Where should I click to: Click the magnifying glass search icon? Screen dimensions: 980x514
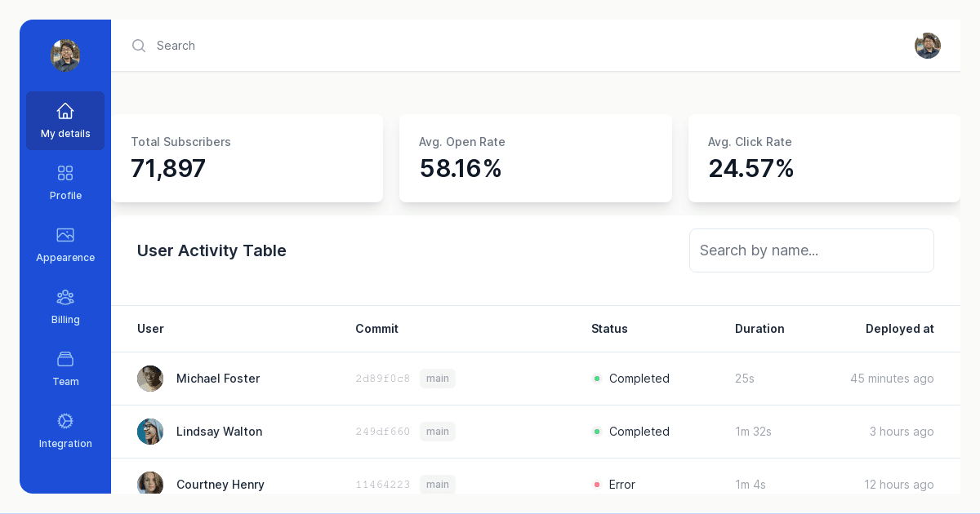point(139,46)
